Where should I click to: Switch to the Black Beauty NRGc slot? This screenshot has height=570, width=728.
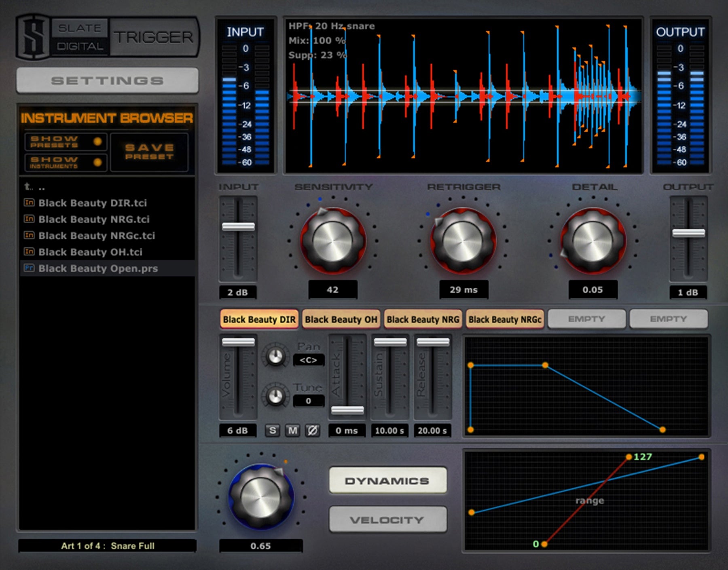tap(504, 319)
